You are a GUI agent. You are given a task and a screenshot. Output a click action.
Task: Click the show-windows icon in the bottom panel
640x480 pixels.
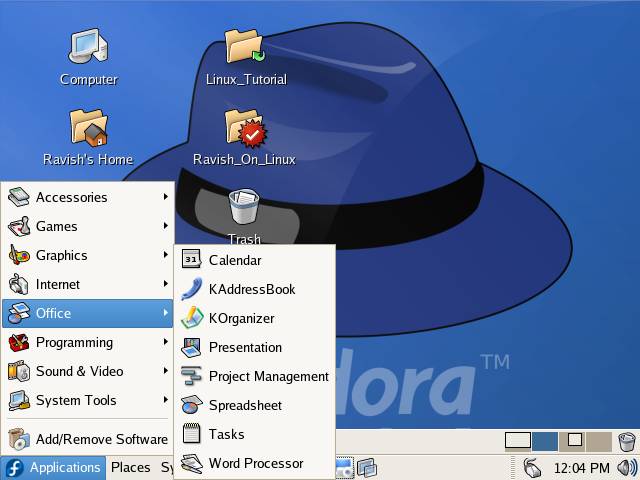[x=367, y=467]
